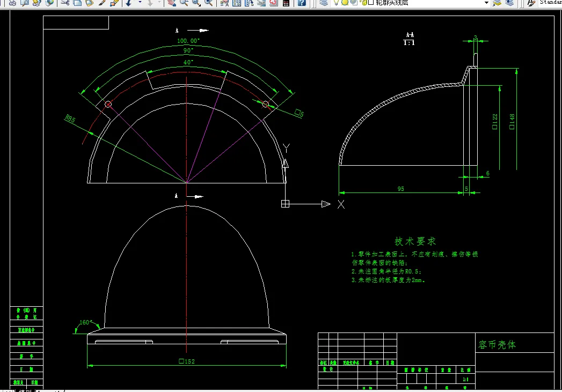Select the 100.00° angular dimension text
Viewport: 562px width, 392px height.
(188, 41)
